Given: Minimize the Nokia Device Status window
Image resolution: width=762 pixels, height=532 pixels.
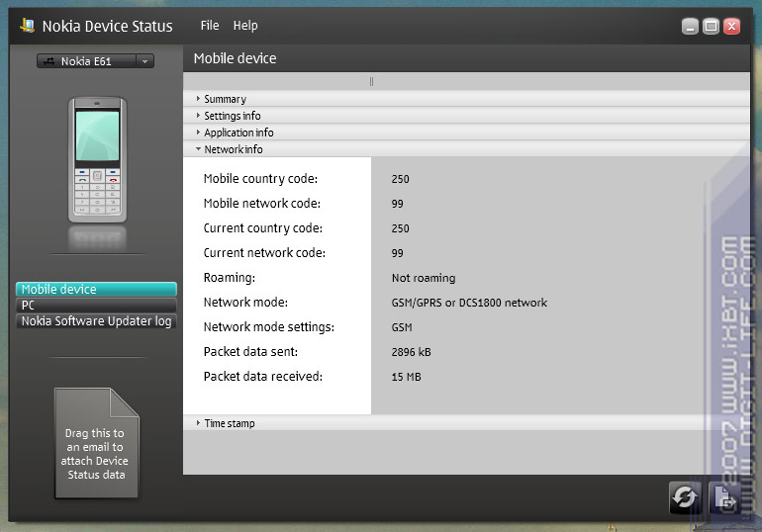Looking at the screenshot, I should pyautogui.click(x=690, y=27).
